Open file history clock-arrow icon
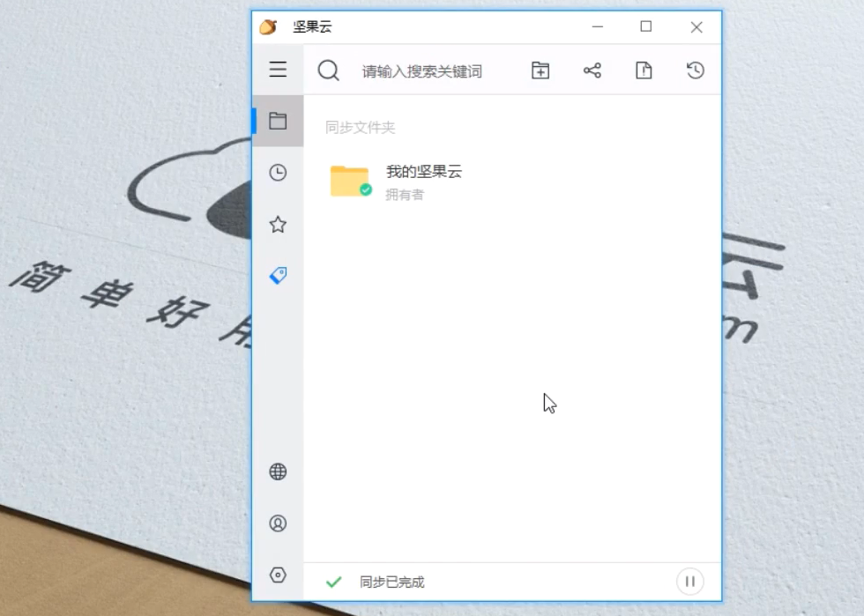The image size is (864, 616). tap(696, 71)
